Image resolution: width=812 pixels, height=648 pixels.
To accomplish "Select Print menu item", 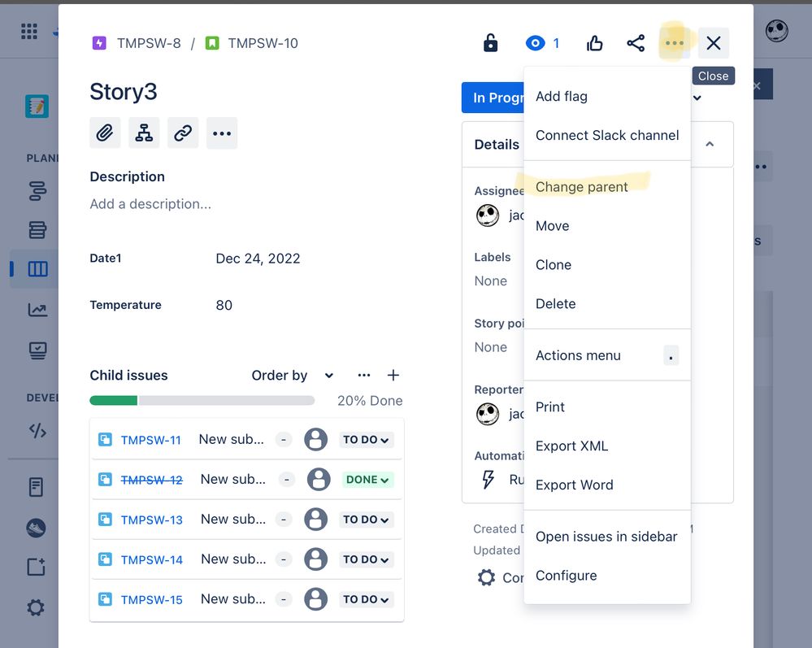I will click(x=607, y=407).
